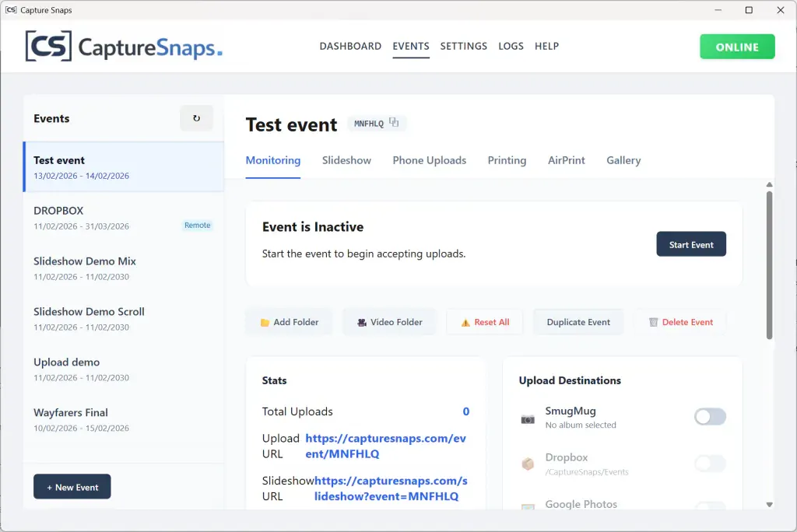Click the ONLINE status button
Screen dimensions: 797x532
tap(737, 47)
